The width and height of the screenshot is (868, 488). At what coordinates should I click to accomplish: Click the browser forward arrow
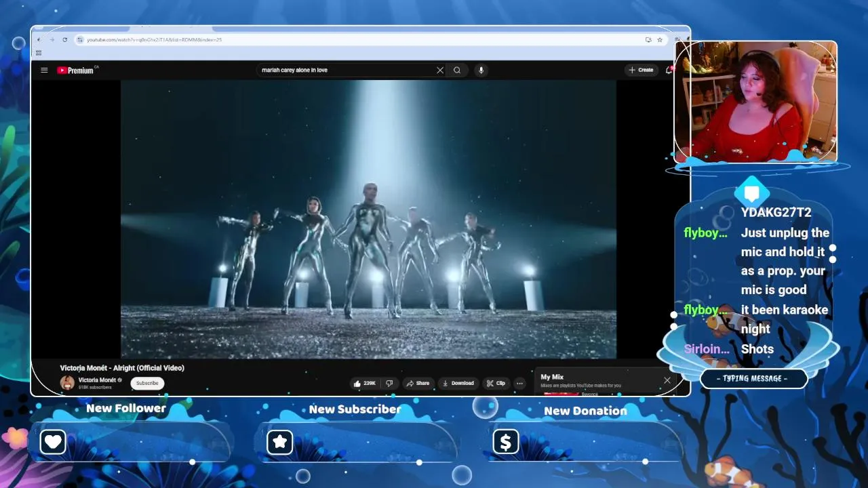[x=52, y=39]
